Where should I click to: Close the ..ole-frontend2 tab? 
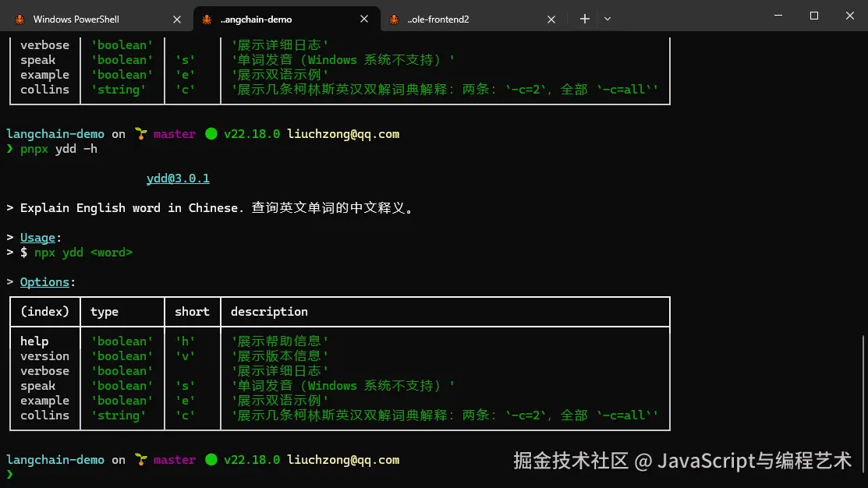(551, 19)
